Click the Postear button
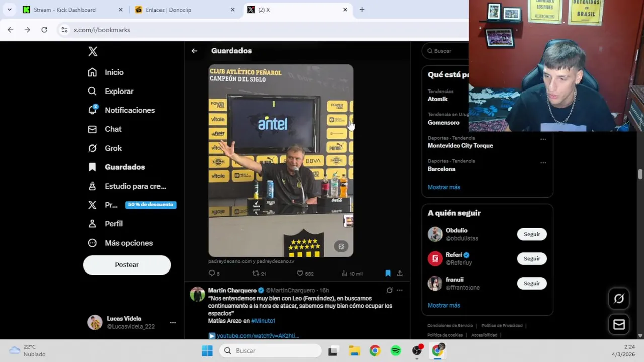The height and width of the screenshot is (362, 644). 127,265
